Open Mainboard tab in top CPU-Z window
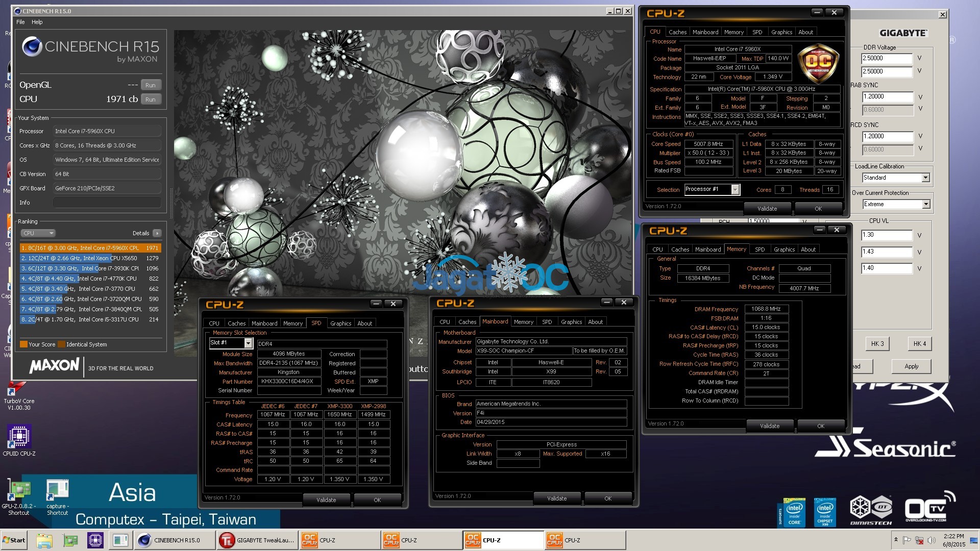Screen dimensions: 980x551 pos(705,32)
